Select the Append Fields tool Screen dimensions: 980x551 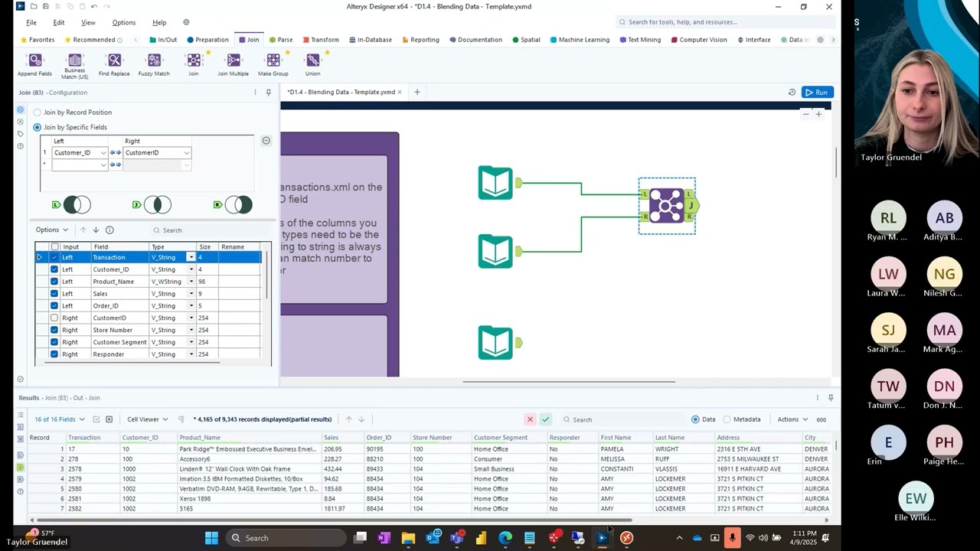[x=34, y=65]
